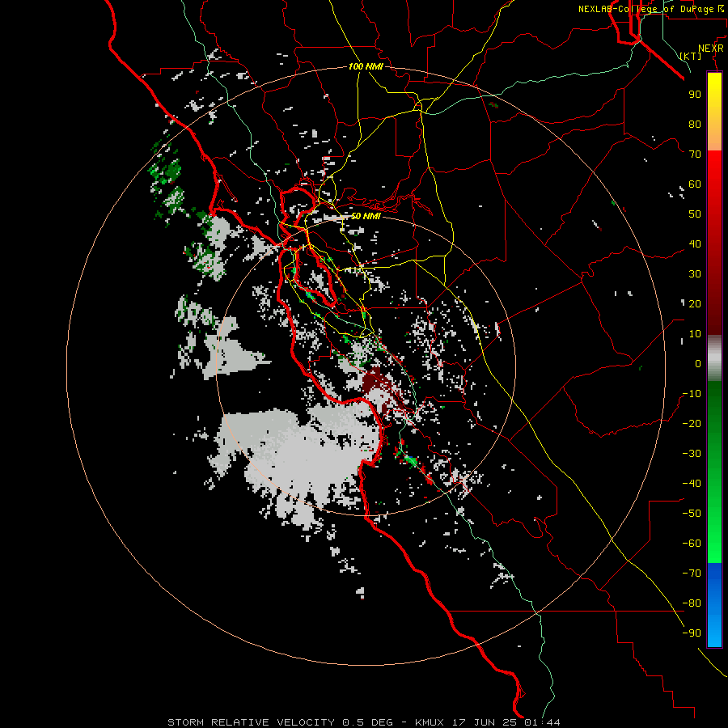
Task: Pick the gray zero-velocity band of the color bar
Action: tap(714, 358)
